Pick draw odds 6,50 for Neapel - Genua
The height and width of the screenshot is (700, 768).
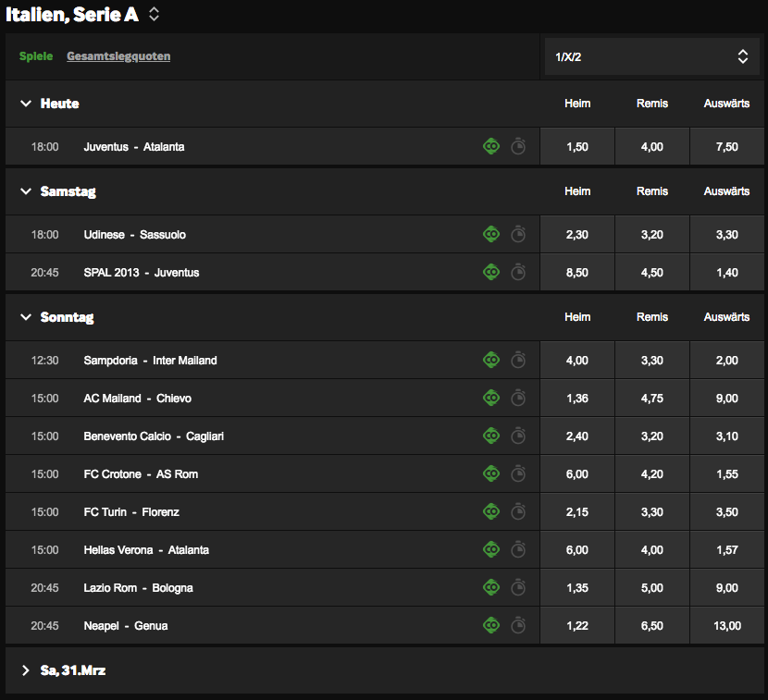[652, 626]
